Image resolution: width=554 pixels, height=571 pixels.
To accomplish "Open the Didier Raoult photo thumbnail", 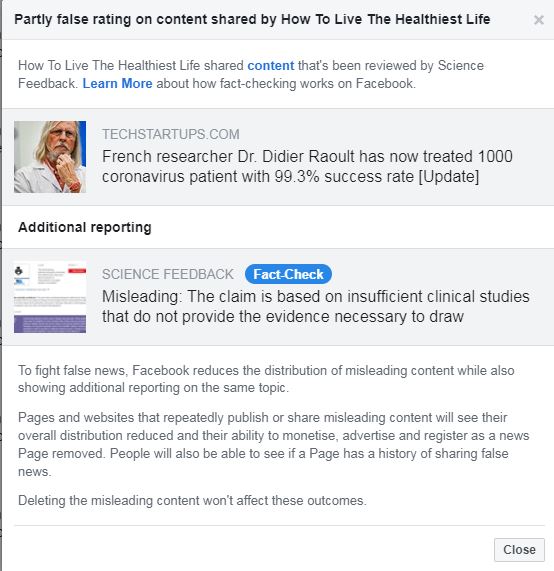I will point(50,157).
